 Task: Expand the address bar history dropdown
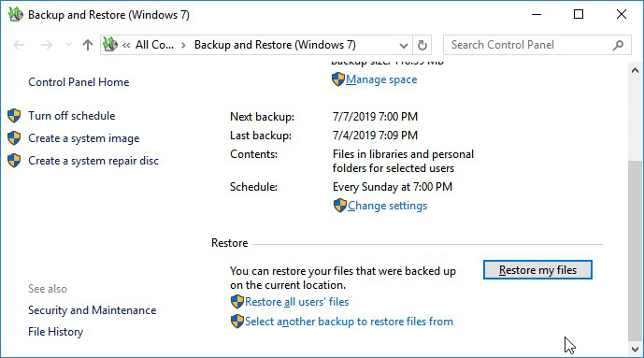click(404, 45)
